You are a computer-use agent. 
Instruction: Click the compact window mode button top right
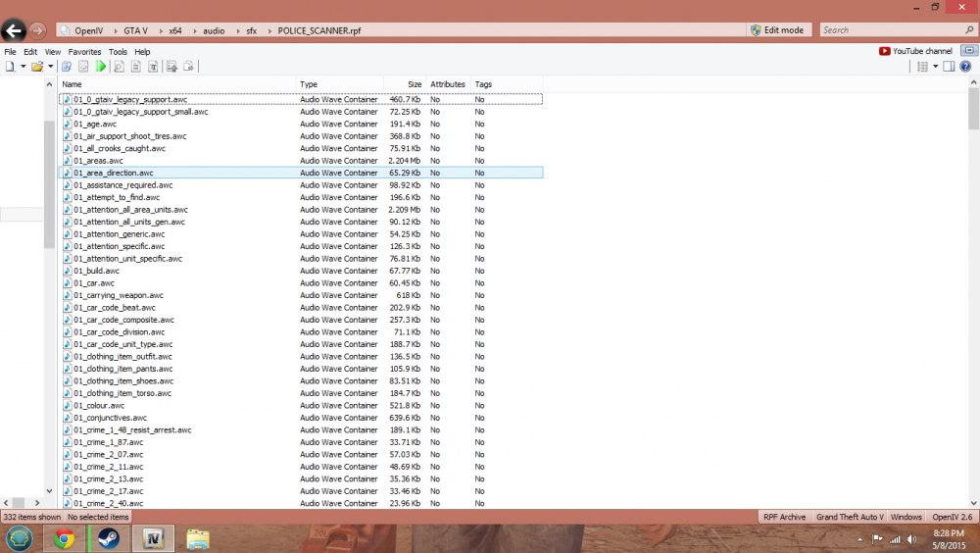tap(969, 51)
